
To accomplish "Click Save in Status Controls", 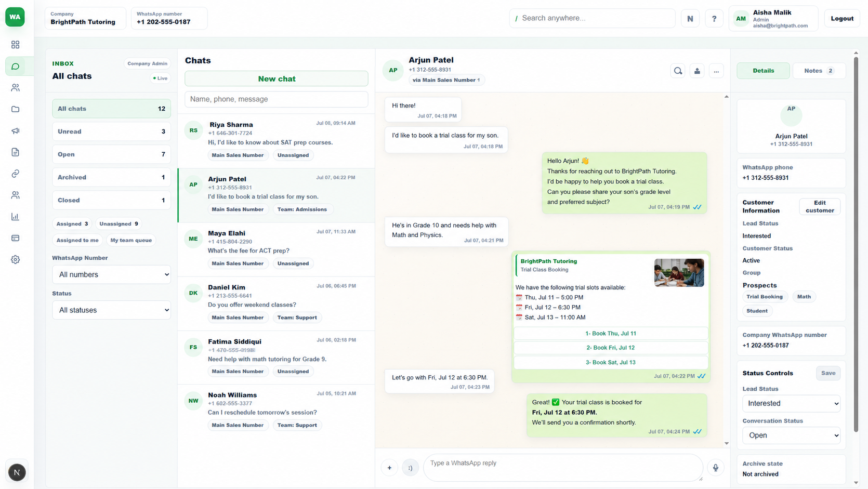I will click(x=828, y=373).
